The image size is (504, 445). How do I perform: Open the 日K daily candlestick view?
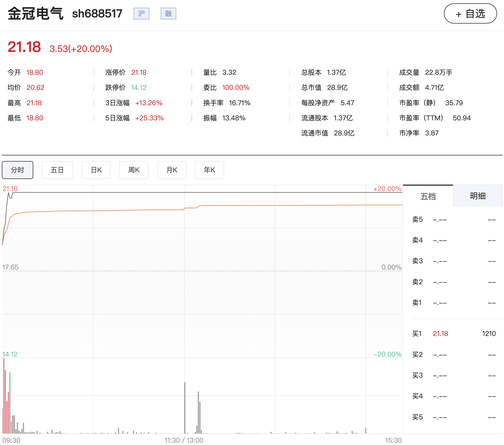[96, 170]
